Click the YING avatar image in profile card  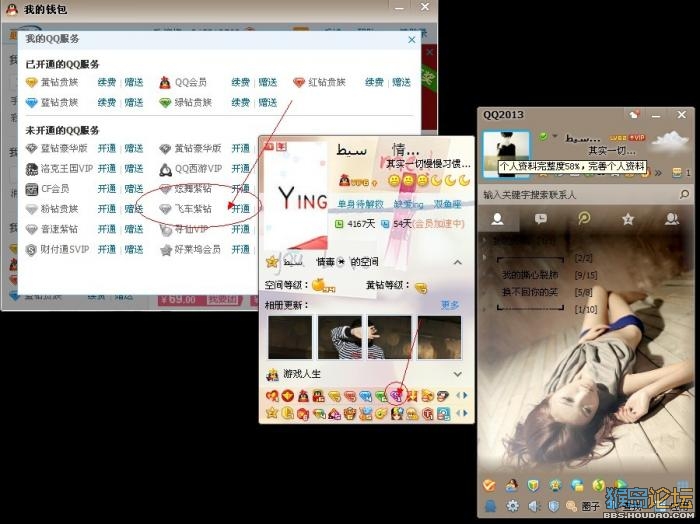click(297, 196)
